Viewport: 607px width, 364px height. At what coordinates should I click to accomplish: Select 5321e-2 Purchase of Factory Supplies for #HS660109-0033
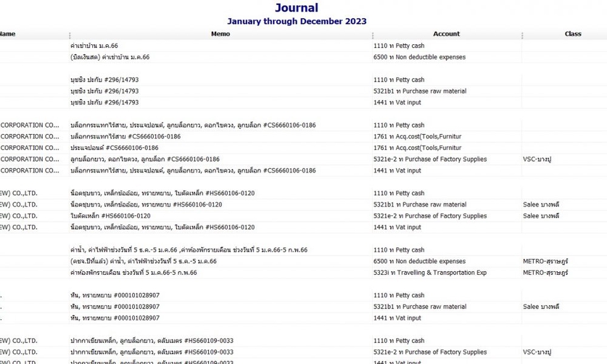[430, 352]
